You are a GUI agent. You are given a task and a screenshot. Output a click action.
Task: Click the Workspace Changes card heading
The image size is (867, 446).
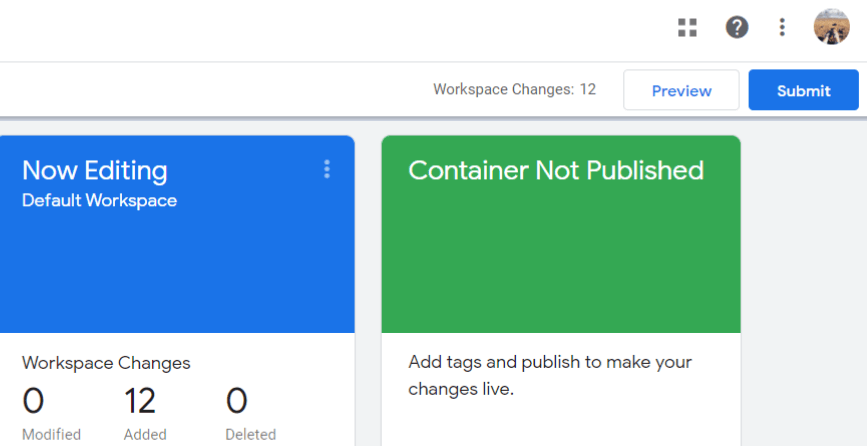click(106, 363)
